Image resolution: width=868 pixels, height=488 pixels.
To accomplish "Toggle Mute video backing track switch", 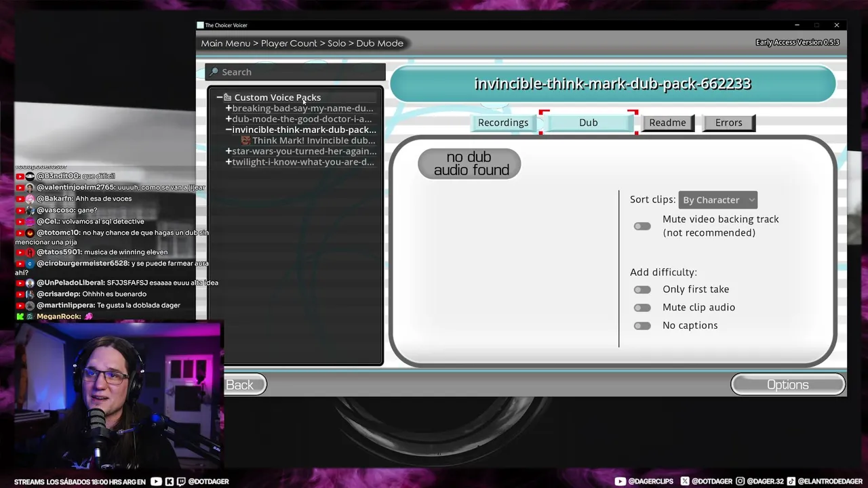I will tap(642, 226).
